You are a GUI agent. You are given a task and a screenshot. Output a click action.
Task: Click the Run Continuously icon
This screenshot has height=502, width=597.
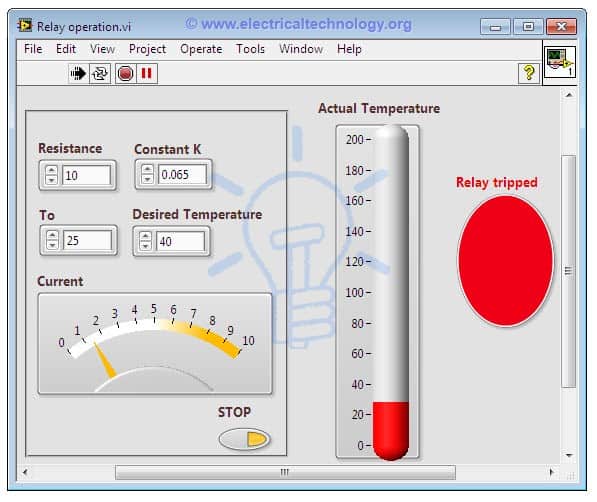click(100, 73)
